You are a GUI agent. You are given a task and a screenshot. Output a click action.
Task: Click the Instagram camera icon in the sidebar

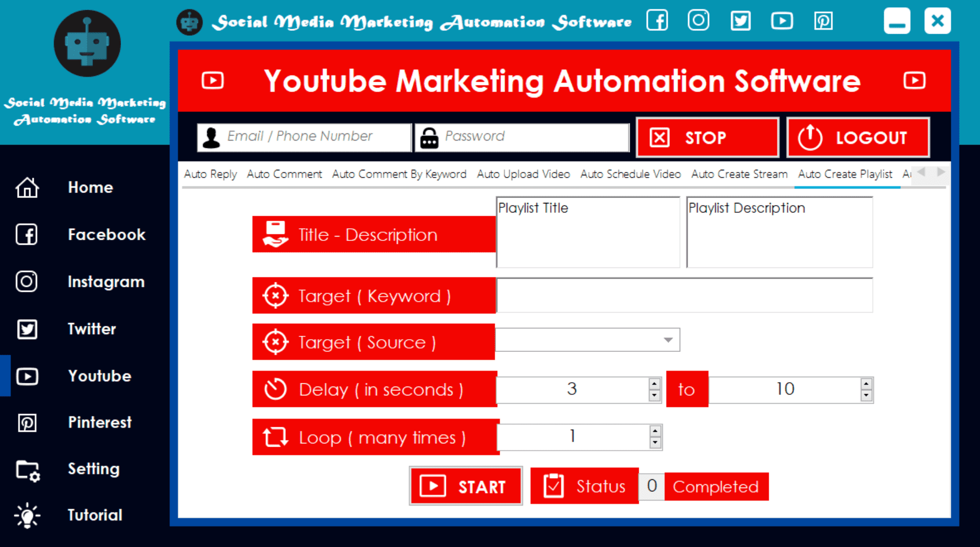pyautogui.click(x=26, y=281)
